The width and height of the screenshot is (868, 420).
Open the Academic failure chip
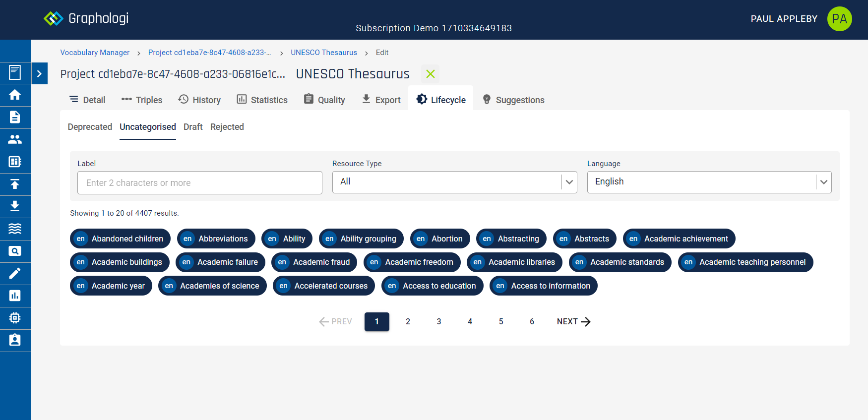point(221,262)
